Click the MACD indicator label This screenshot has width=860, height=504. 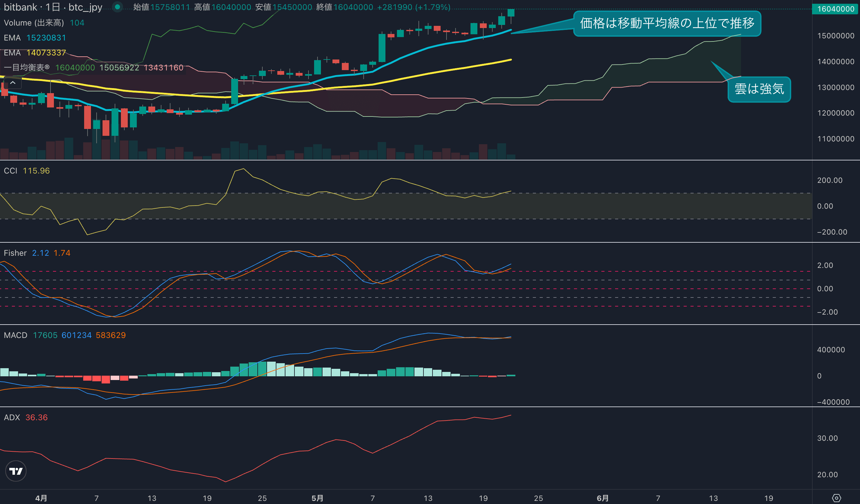pyautogui.click(x=15, y=335)
